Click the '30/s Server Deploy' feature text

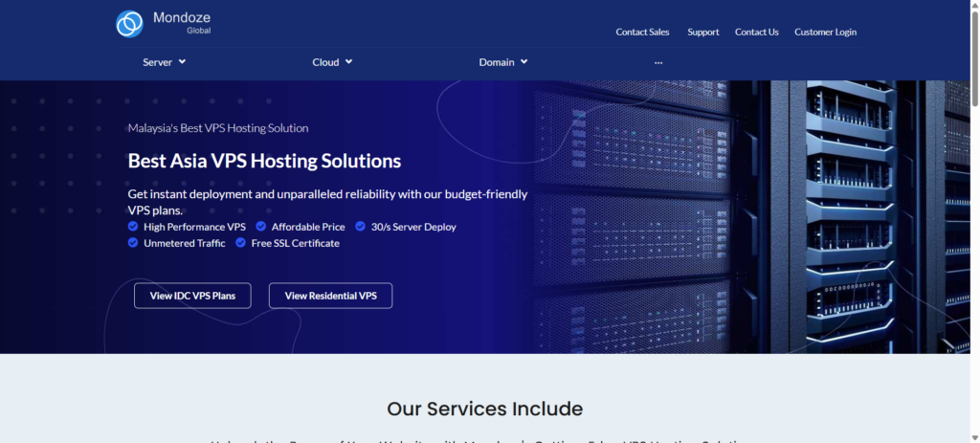click(413, 227)
